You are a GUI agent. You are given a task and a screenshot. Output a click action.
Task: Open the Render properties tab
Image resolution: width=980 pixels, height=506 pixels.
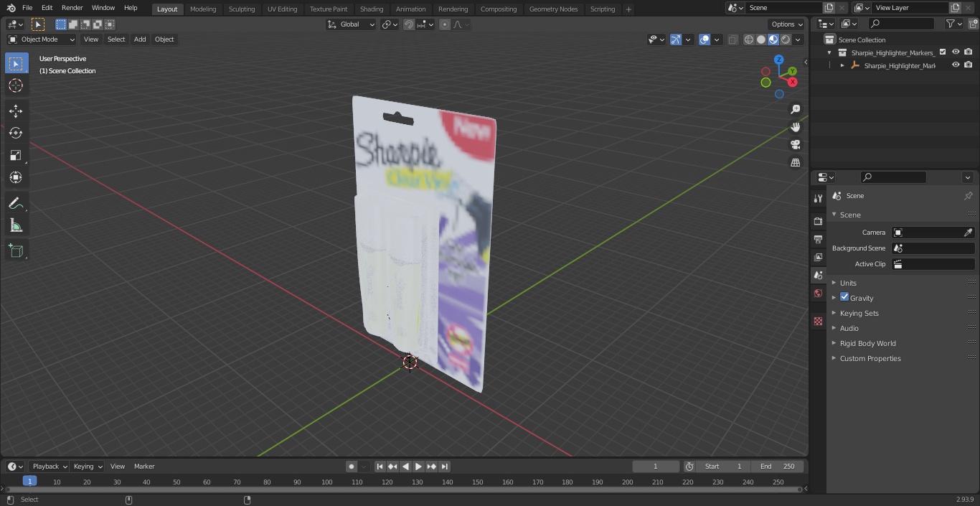click(818, 221)
